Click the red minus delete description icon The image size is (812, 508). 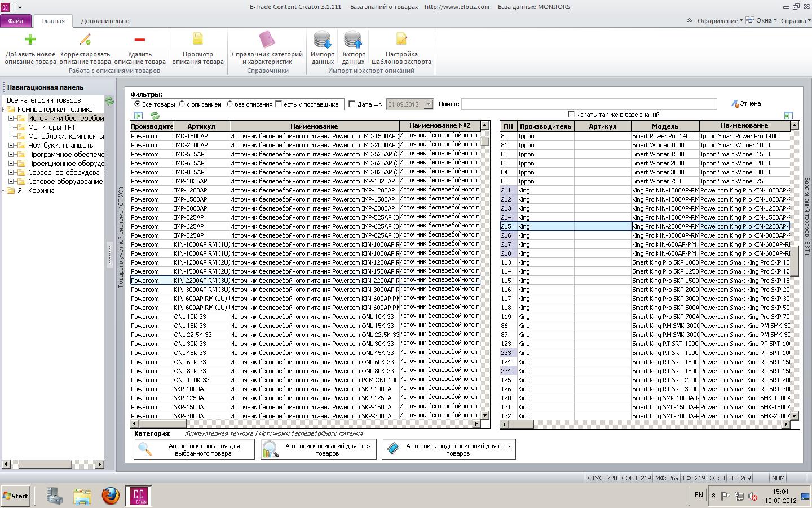coord(140,39)
